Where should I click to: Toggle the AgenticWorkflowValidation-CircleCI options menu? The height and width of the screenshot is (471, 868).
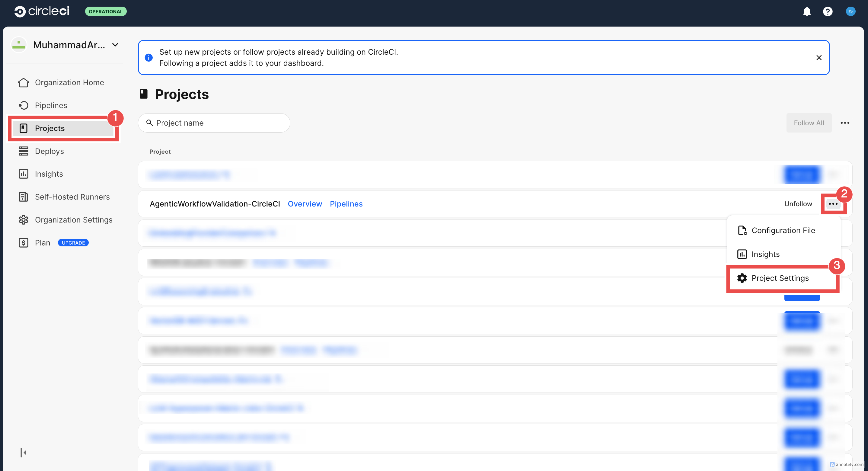click(833, 203)
